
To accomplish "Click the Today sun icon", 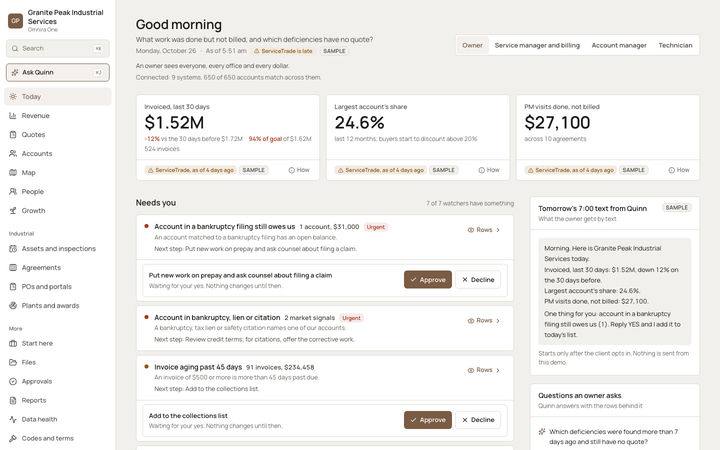I will coord(13,96).
